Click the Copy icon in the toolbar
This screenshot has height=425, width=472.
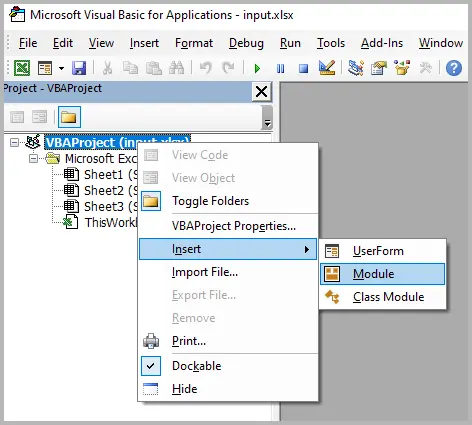[130, 68]
